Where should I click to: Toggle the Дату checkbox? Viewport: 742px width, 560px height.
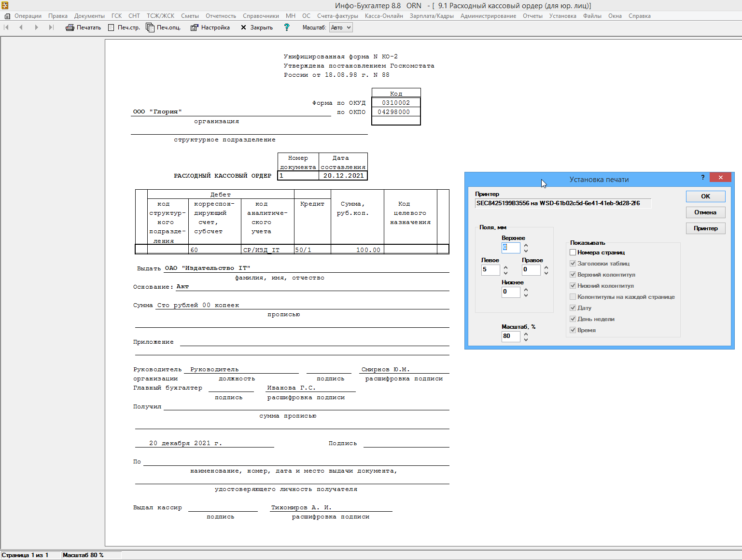pyautogui.click(x=573, y=308)
